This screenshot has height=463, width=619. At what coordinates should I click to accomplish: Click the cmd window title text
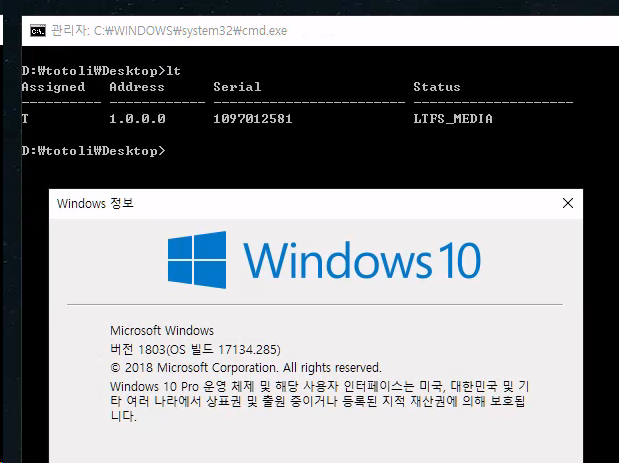(x=169, y=30)
